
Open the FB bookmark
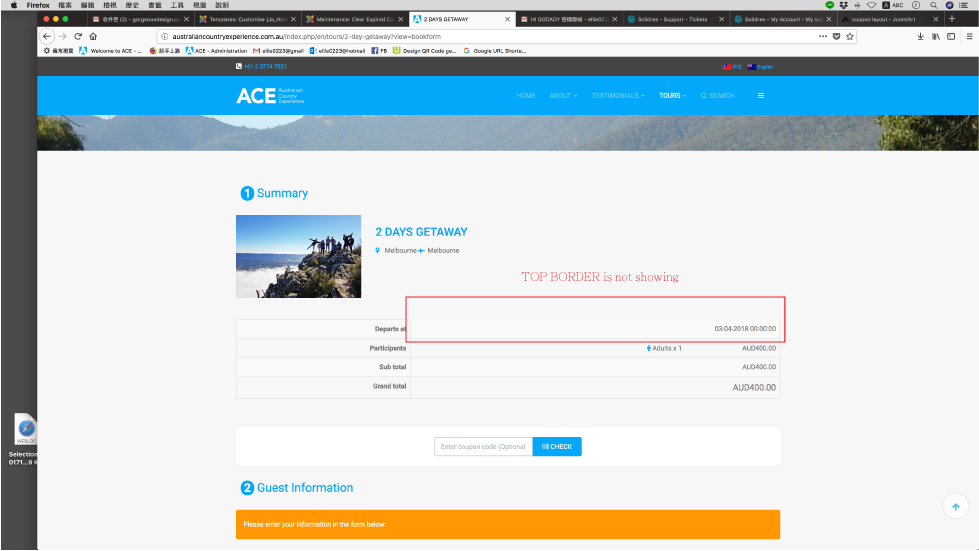(379, 51)
